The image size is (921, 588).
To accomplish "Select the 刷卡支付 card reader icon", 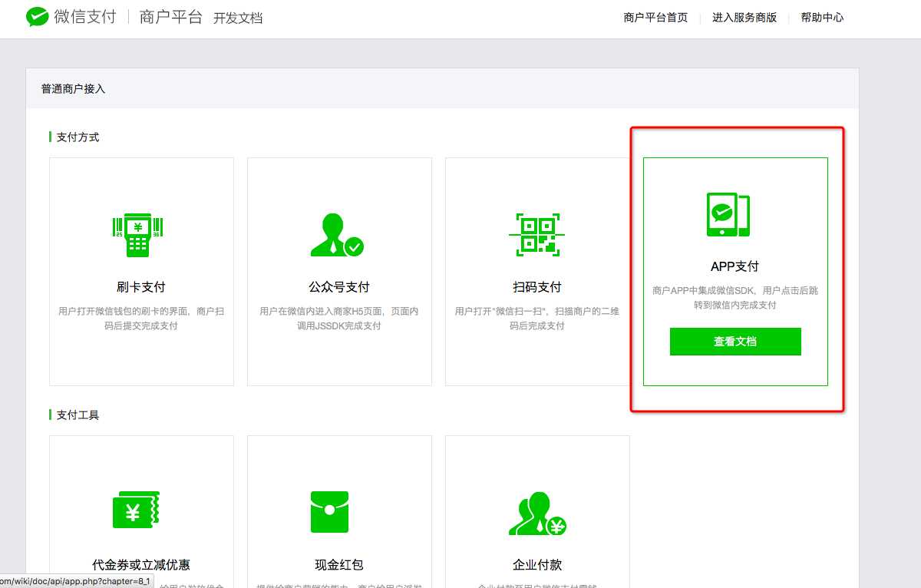I will click(139, 235).
